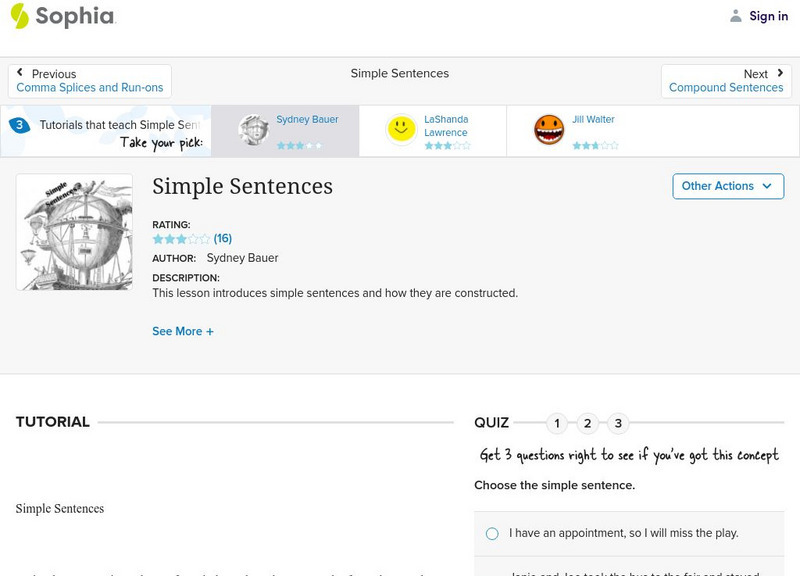The width and height of the screenshot is (800, 576).
Task: Open the Compound Sentences lesson link
Action: pos(726,88)
